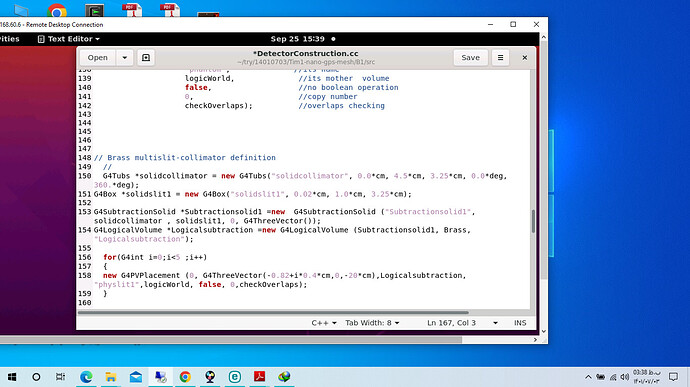Show hidden system tray icons
The height and width of the screenshot is (387, 690).
[588, 377]
